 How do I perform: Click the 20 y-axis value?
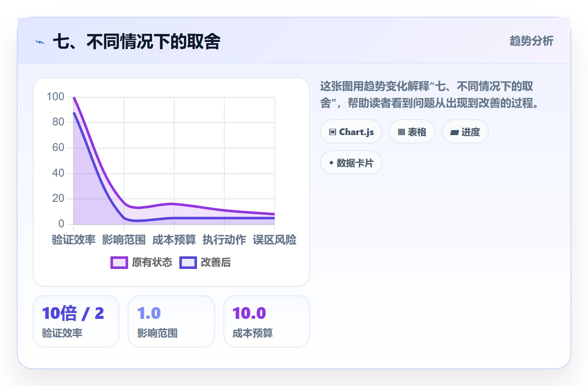point(58,198)
